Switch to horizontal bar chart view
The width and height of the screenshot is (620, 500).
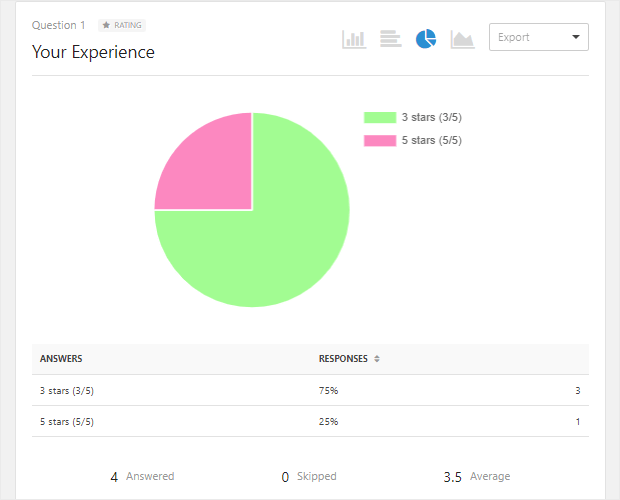pos(391,39)
